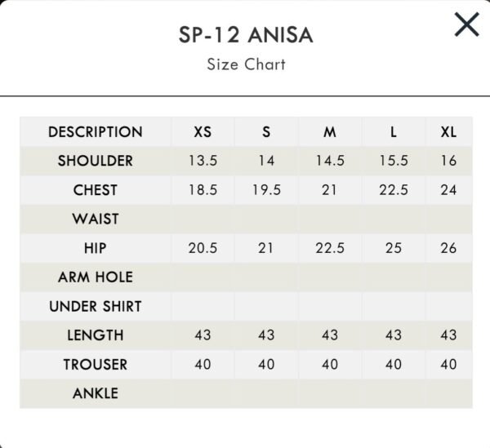The height and width of the screenshot is (448, 490).
Task: Select the XS column header
Action: 203,131
